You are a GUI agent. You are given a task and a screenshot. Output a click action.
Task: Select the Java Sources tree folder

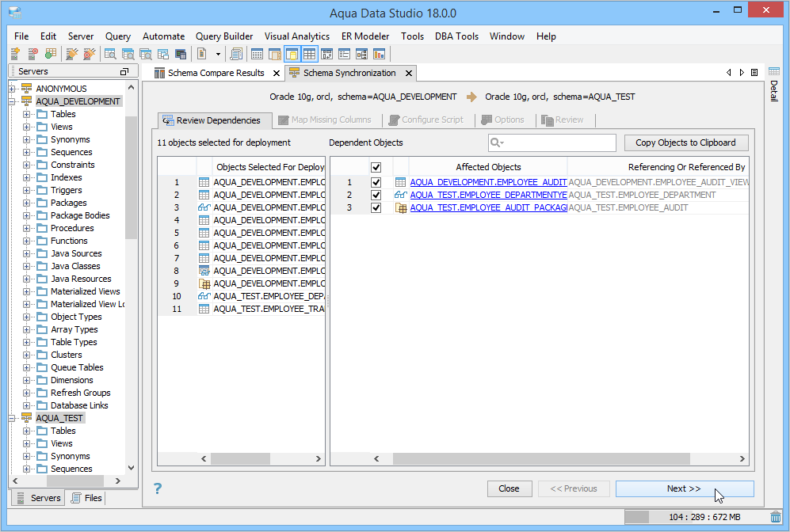(x=76, y=253)
